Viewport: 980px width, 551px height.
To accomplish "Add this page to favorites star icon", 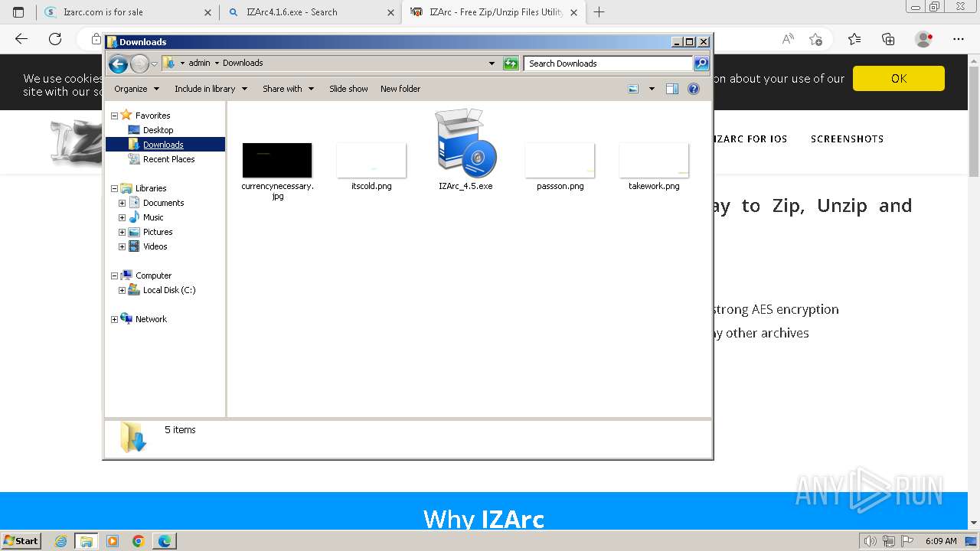I will [815, 39].
